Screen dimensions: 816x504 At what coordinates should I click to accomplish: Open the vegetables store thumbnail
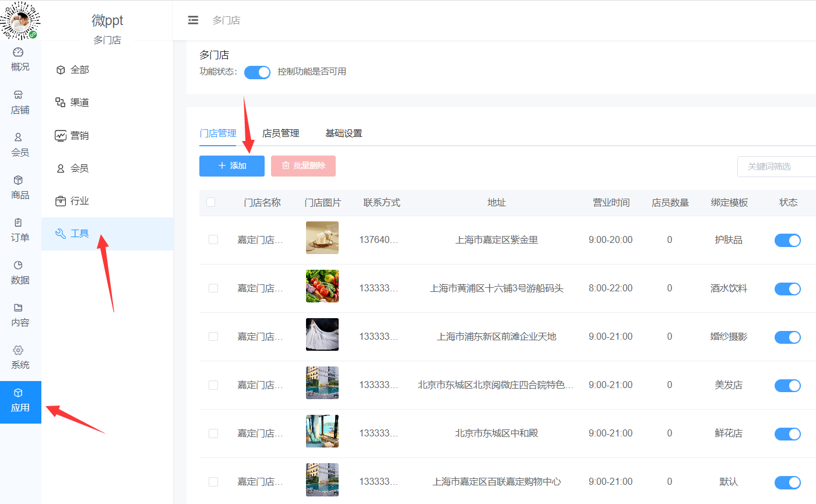(x=322, y=286)
